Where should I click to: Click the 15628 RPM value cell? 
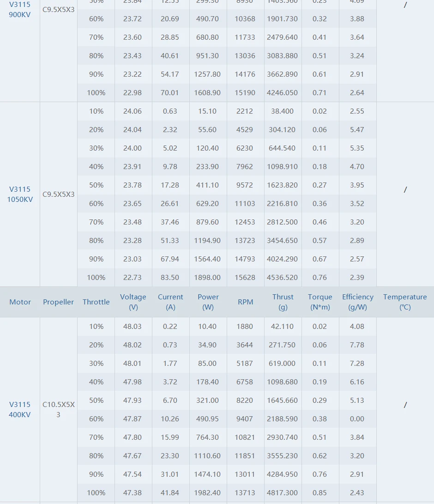point(245,277)
